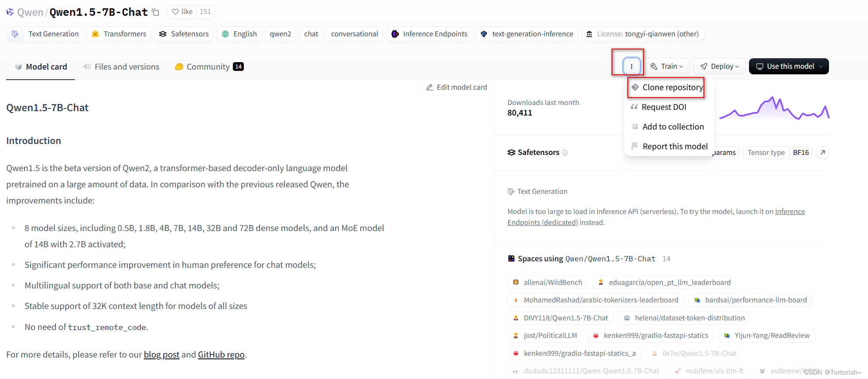The image size is (868, 379).
Task: Open eduagarcia/open_pt_llm_leaderboard space
Action: click(x=664, y=282)
